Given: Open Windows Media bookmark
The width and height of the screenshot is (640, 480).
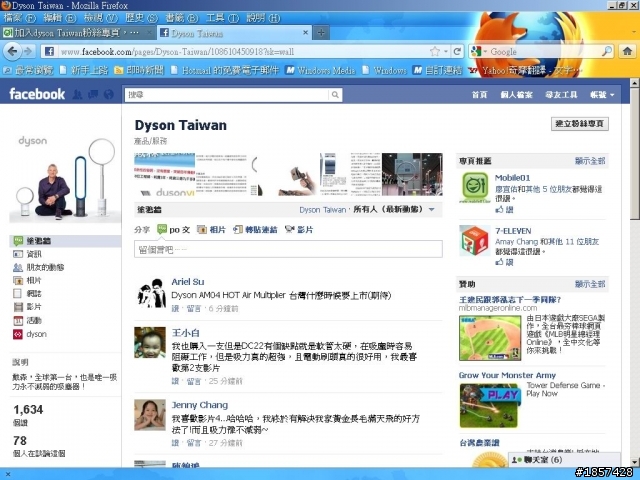Looking at the screenshot, I should 320,70.
